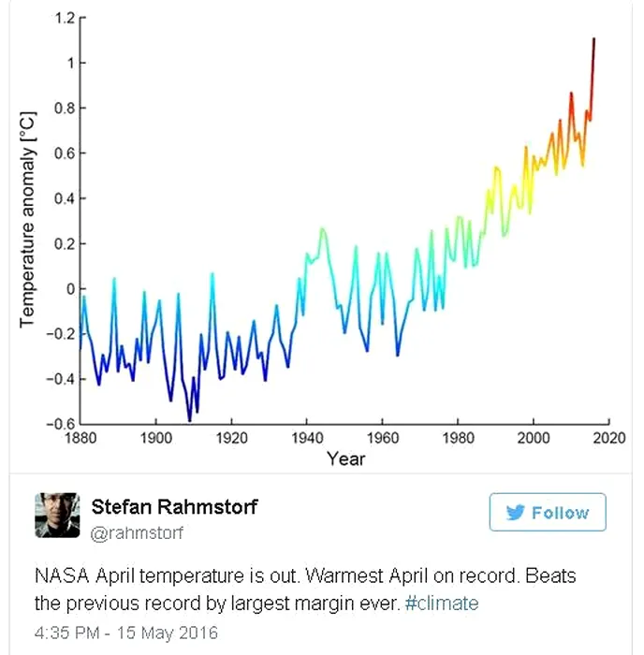Click the 2020 x-axis tick label
This screenshot has width=644, height=655.
609,438
